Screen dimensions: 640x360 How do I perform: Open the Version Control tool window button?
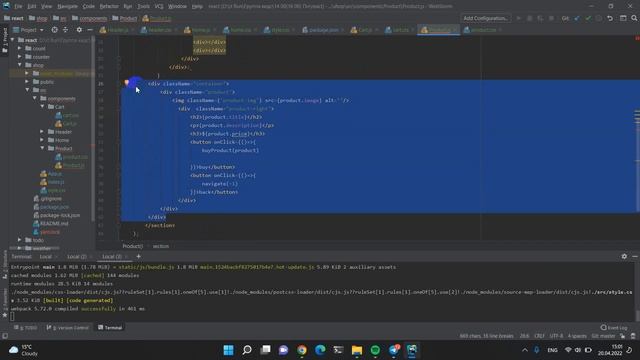[68, 327]
